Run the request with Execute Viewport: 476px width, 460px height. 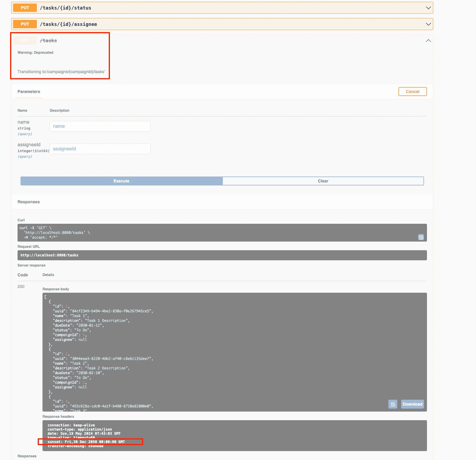pyautogui.click(x=121, y=181)
